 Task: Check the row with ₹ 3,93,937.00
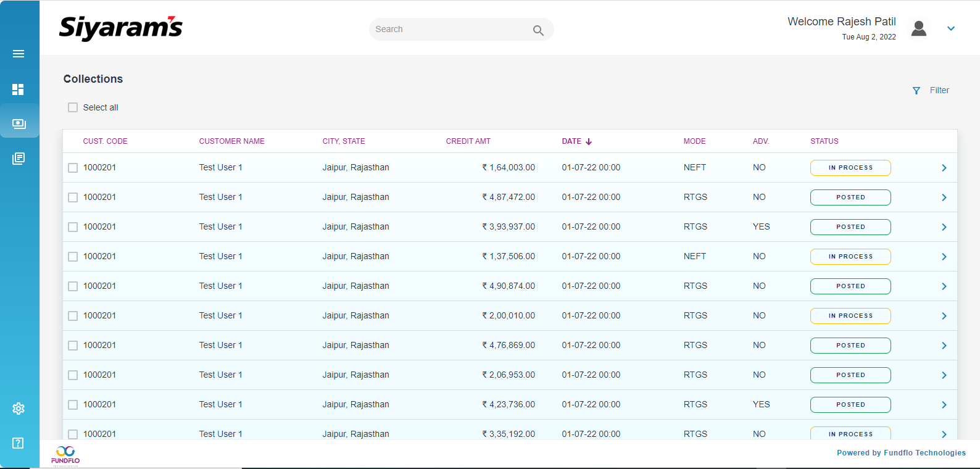point(73,227)
